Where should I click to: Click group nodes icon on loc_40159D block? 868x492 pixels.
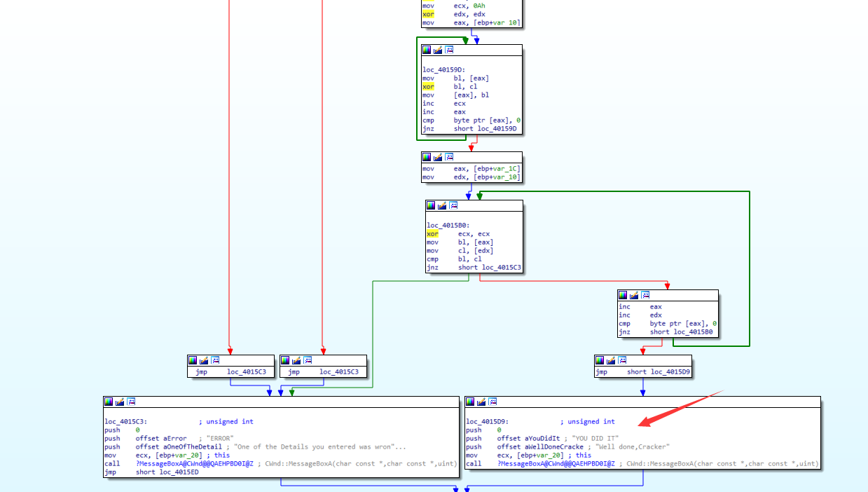click(x=449, y=50)
